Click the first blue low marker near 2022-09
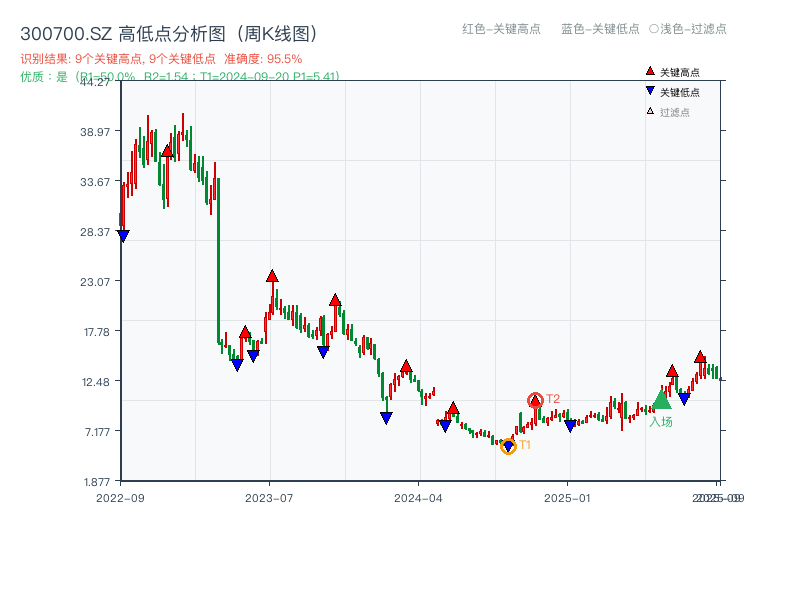Viewport: 800px width, 600px height. tap(122, 236)
